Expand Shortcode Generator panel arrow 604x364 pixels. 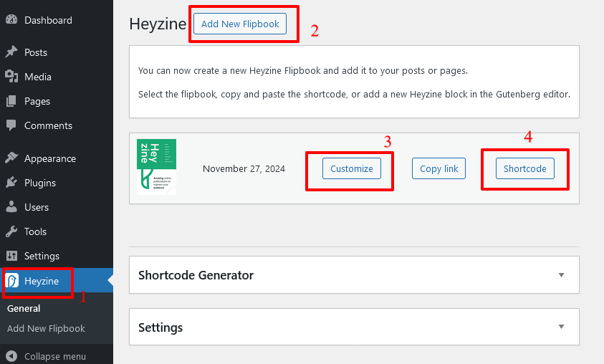click(x=561, y=275)
